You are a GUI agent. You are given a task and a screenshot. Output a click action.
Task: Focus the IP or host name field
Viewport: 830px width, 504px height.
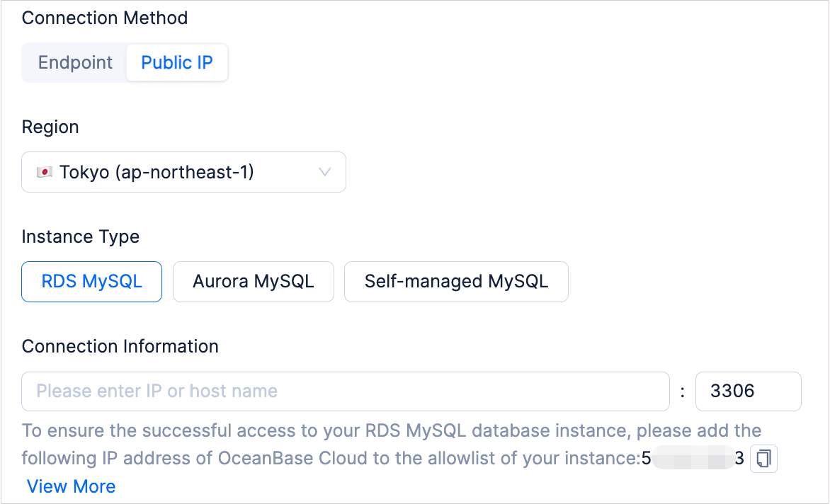(345, 391)
